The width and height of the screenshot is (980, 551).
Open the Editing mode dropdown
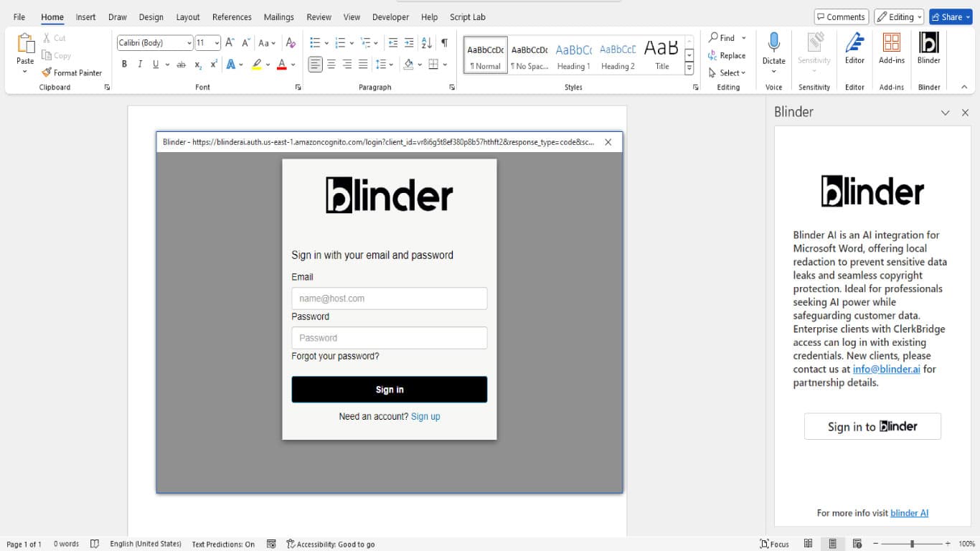coord(898,17)
